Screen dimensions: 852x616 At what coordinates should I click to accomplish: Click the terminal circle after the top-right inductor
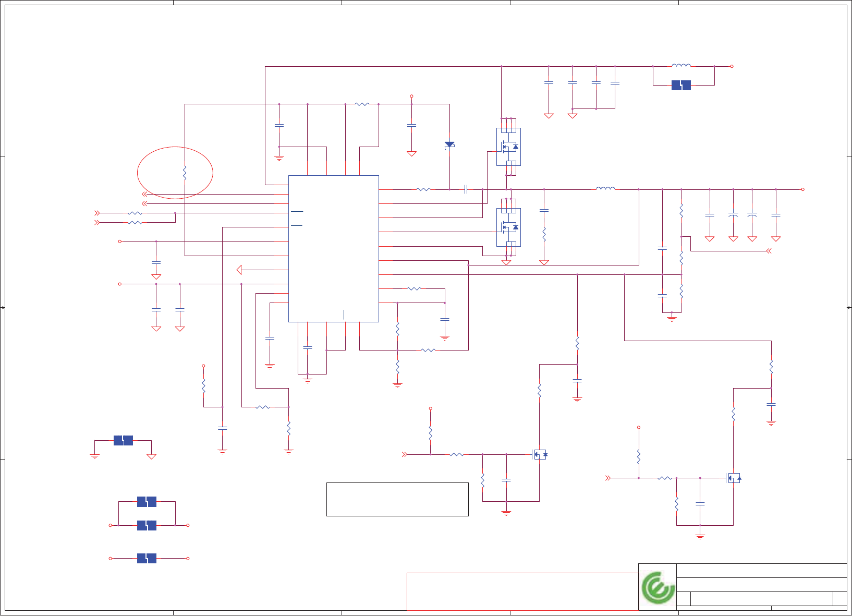click(x=732, y=66)
